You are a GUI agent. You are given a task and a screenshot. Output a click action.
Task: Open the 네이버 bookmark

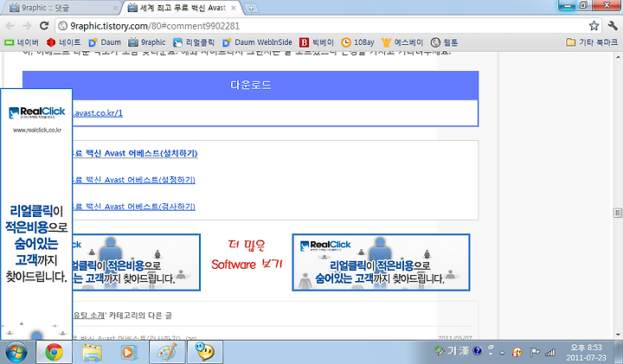tap(22, 42)
